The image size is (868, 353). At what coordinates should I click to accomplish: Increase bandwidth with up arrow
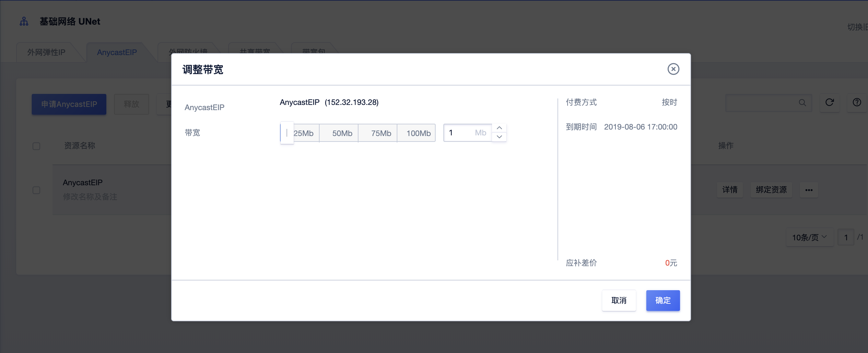tap(499, 128)
